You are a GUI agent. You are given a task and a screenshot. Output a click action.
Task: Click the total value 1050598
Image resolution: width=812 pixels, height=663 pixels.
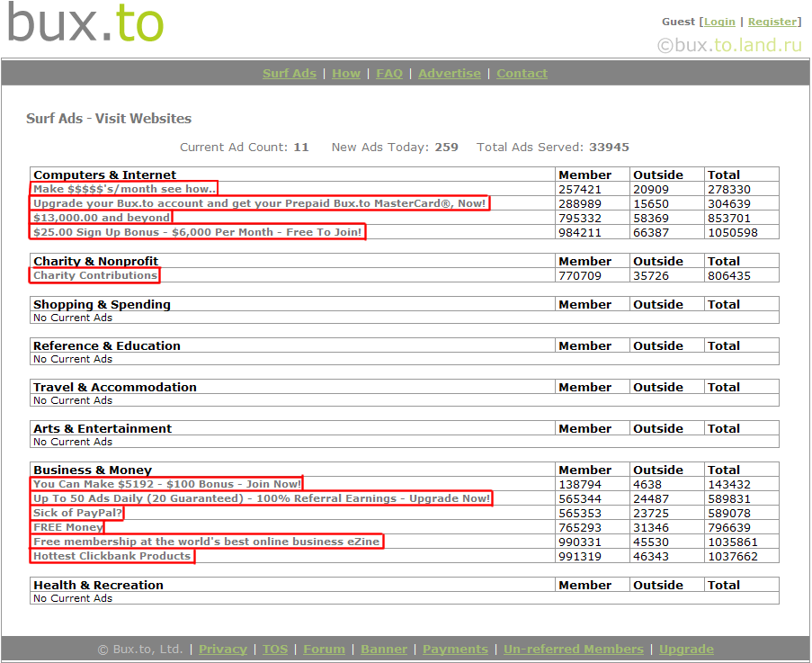coord(732,233)
